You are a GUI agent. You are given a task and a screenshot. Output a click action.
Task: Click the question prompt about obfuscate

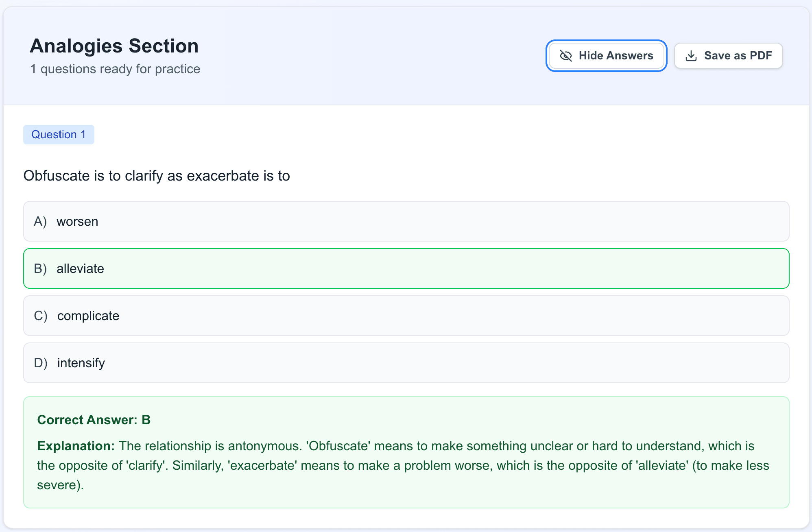[x=157, y=176]
